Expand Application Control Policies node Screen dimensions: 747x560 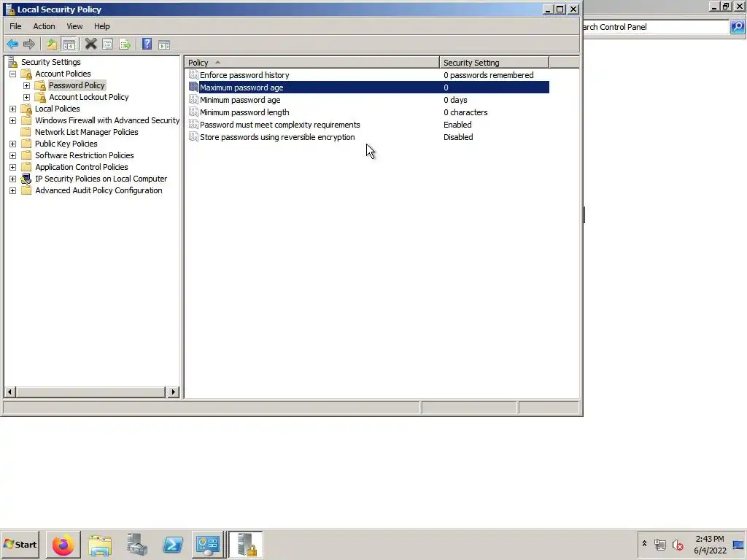click(x=13, y=167)
